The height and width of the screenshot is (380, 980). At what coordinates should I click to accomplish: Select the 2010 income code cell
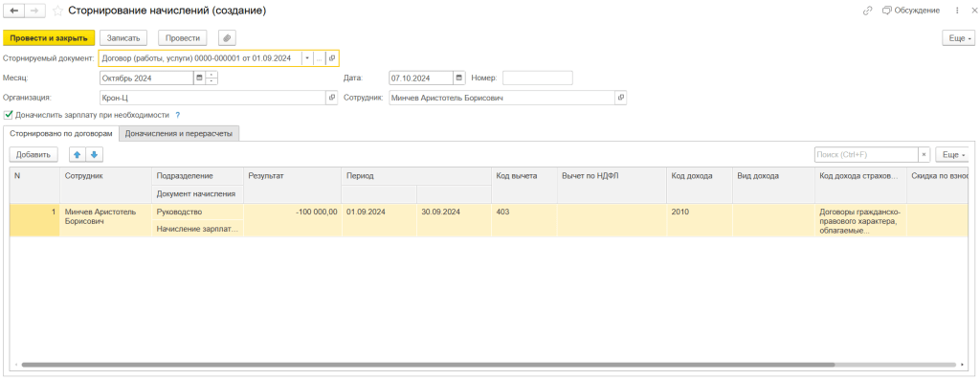pyautogui.click(x=700, y=220)
